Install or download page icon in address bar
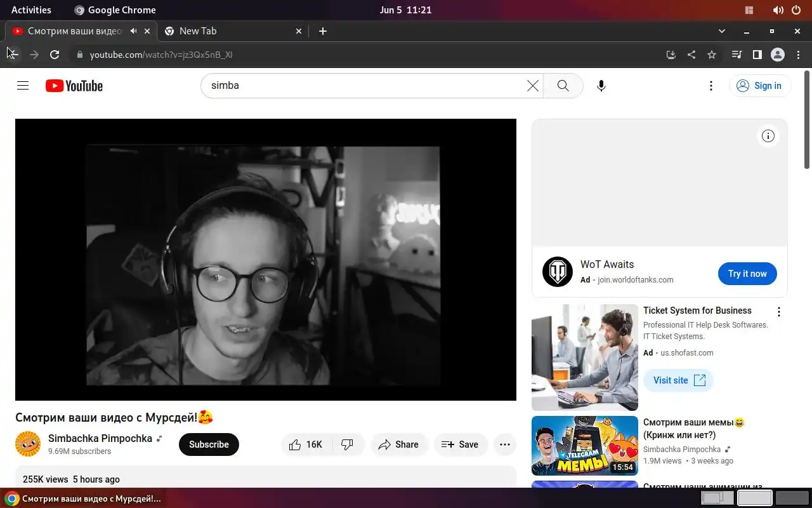Image resolution: width=812 pixels, height=508 pixels. click(x=671, y=55)
